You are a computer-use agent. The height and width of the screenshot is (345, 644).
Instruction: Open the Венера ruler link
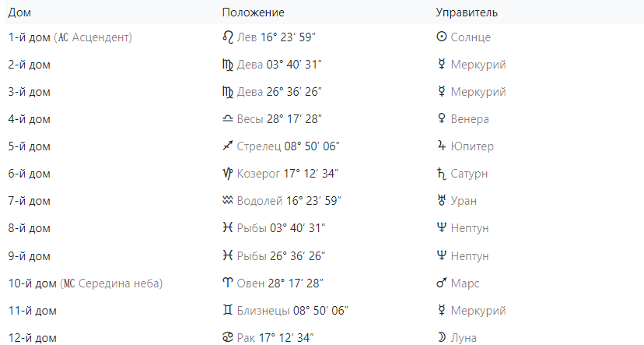pyautogui.click(x=470, y=119)
